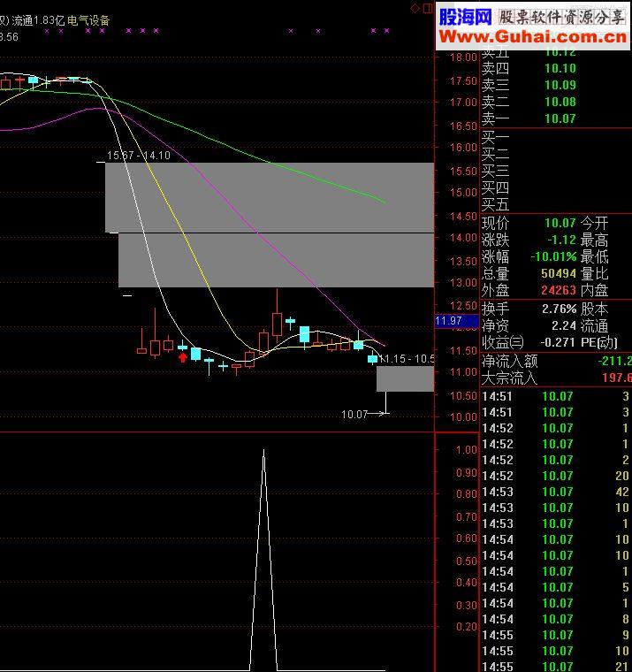632x672 pixels.
Task: Click the 今开 label
Action: click(595, 223)
